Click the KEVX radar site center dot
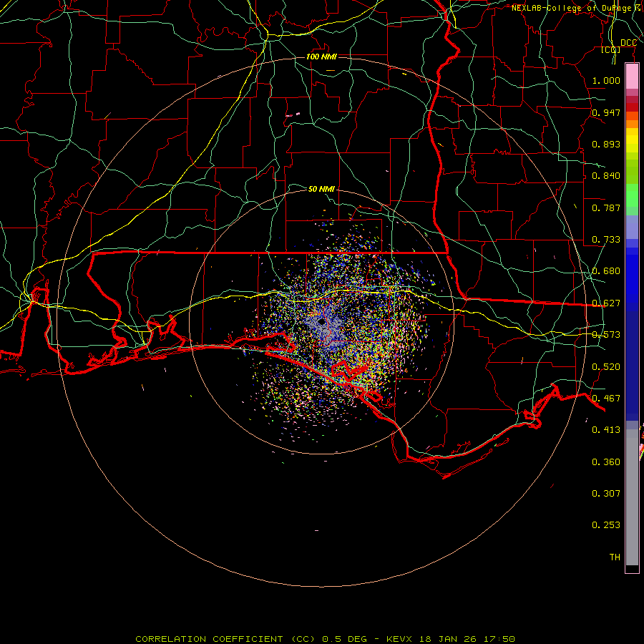The height and width of the screenshot is (644, 644). [321, 322]
